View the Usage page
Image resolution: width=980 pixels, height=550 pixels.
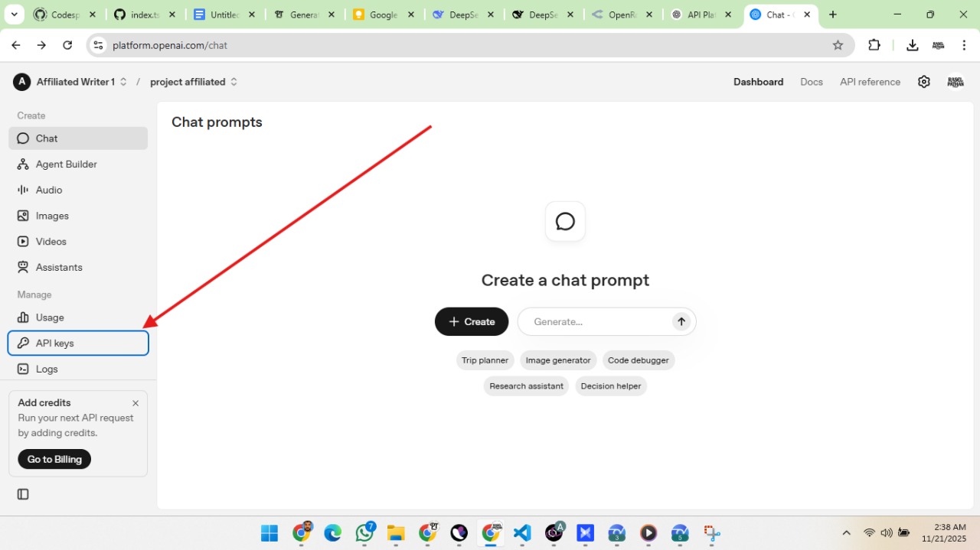coord(51,317)
